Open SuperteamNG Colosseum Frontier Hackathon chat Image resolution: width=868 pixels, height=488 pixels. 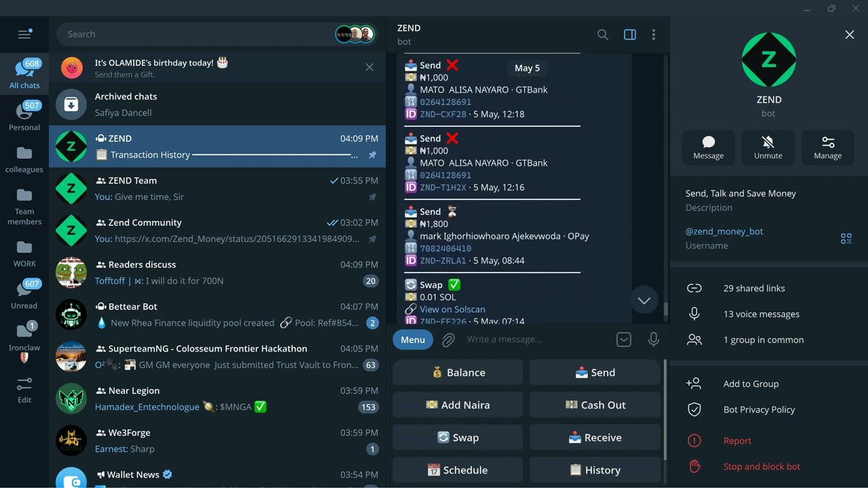[x=217, y=357]
